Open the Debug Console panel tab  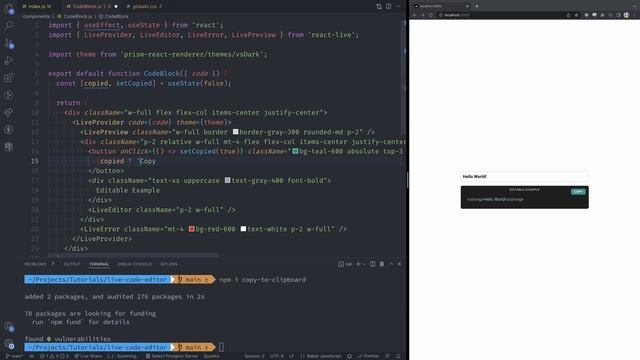[x=134, y=264]
